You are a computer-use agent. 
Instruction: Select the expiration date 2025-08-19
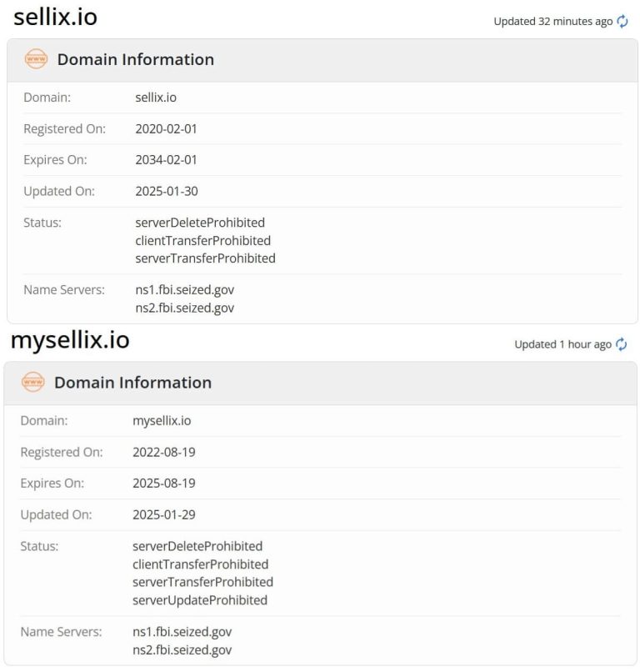pos(163,483)
